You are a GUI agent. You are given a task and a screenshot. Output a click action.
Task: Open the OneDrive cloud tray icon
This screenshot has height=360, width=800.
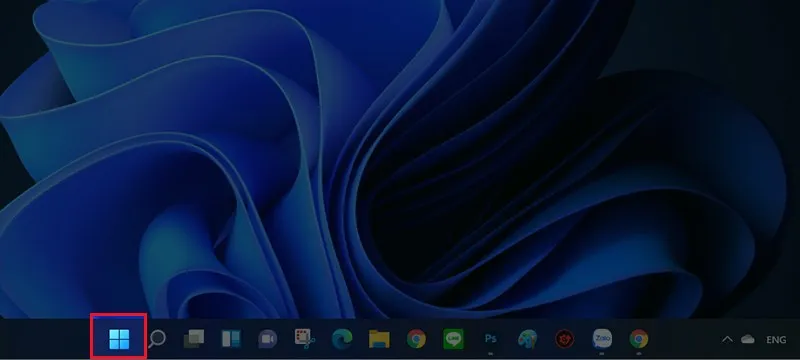coord(748,339)
